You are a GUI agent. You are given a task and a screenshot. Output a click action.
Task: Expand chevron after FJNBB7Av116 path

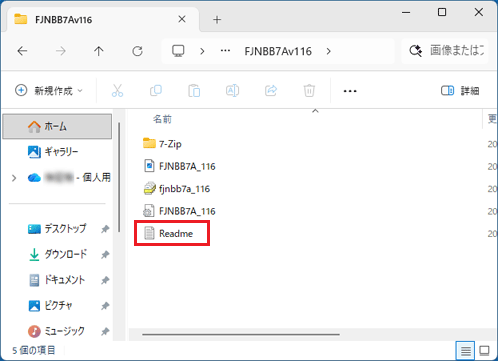pos(329,51)
